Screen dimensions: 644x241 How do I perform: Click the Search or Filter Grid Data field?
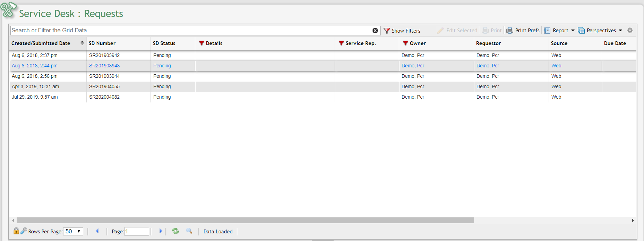(x=191, y=31)
